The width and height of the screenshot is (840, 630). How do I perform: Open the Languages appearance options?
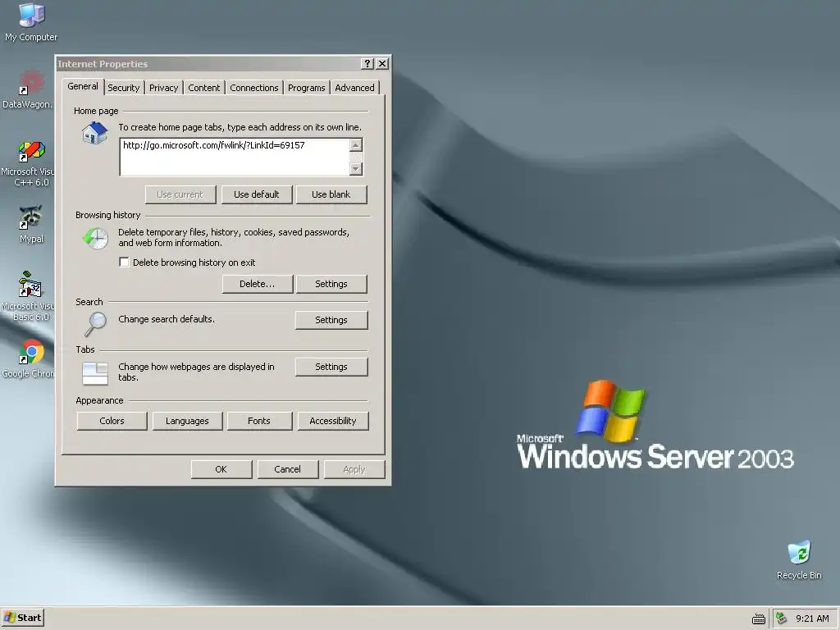pyautogui.click(x=187, y=421)
